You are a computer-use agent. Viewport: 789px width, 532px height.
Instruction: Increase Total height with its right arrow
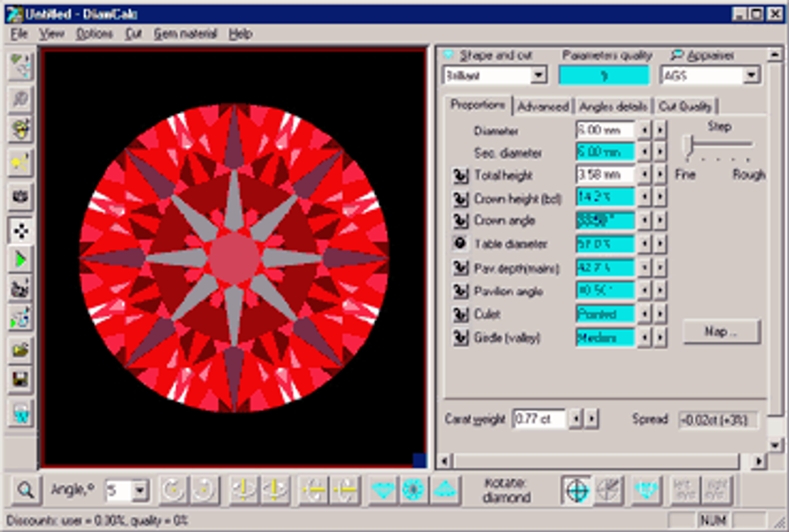coord(660,174)
